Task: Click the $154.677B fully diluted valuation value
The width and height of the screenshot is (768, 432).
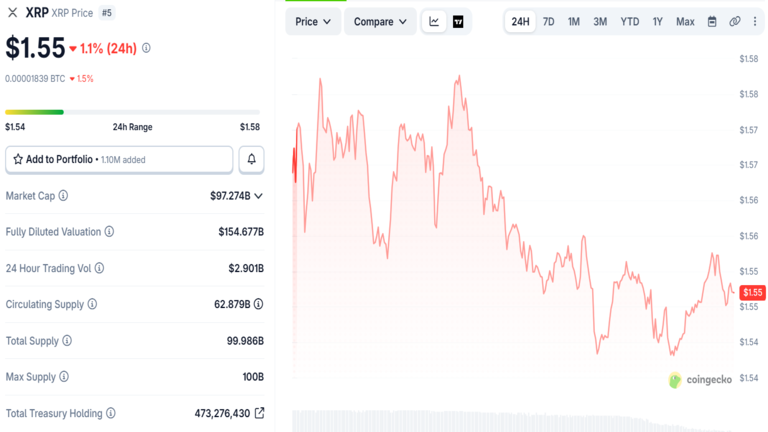Action: pos(241,232)
